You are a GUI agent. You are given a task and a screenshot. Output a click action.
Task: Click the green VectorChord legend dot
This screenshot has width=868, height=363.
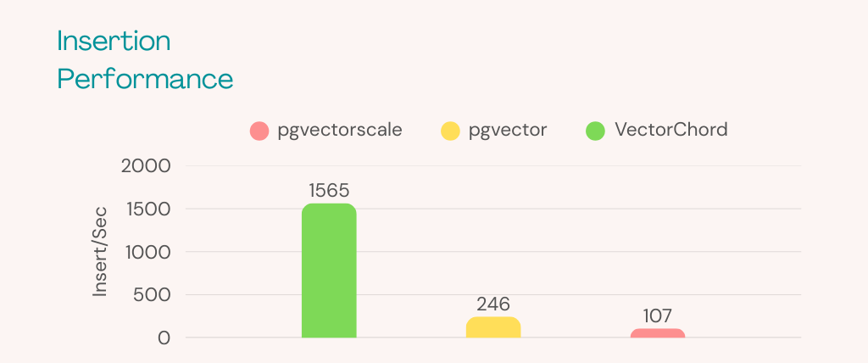pyautogui.click(x=596, y=131)
